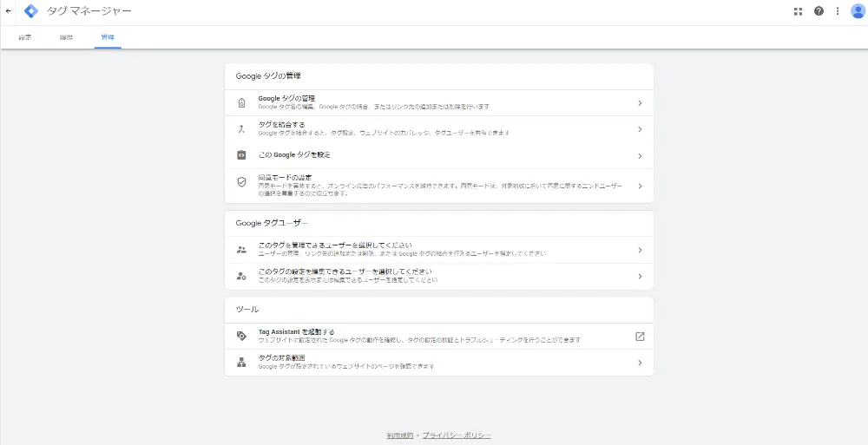Expand the Google タグの管理 row chevron
Viewport: 868px width, 445px height.
[x=640, y=103]
